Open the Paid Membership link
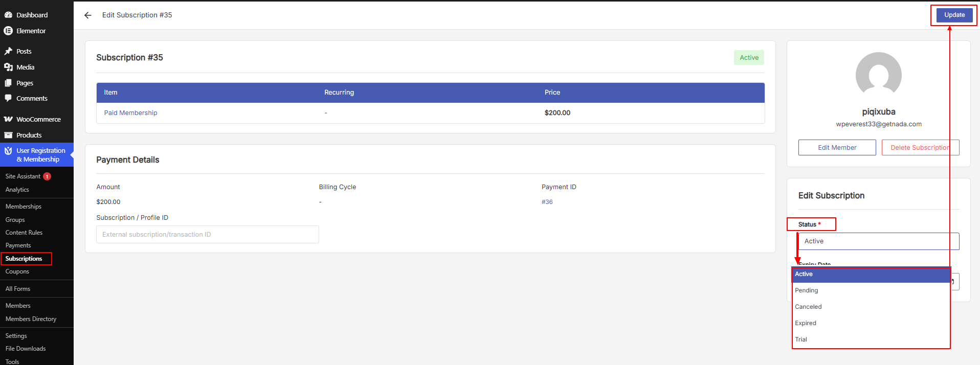Viewport: 980px width, 365px height. (x=130, y=113)
